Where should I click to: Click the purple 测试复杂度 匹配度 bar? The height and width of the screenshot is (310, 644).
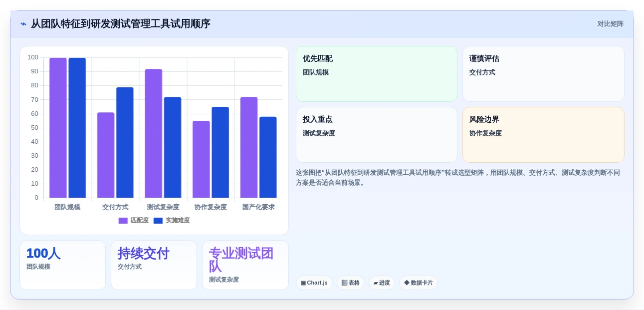click(x=154, y=134)
